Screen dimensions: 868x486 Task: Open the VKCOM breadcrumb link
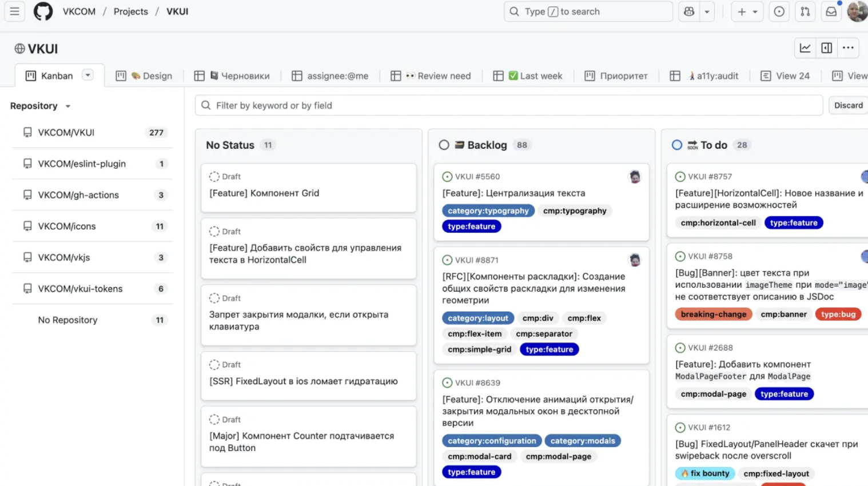[x=79, y=11]
